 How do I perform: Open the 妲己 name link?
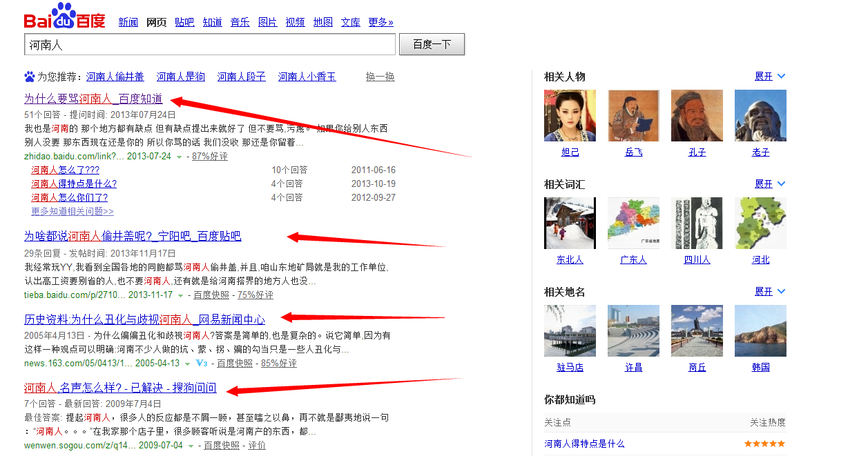coord(570,152)
